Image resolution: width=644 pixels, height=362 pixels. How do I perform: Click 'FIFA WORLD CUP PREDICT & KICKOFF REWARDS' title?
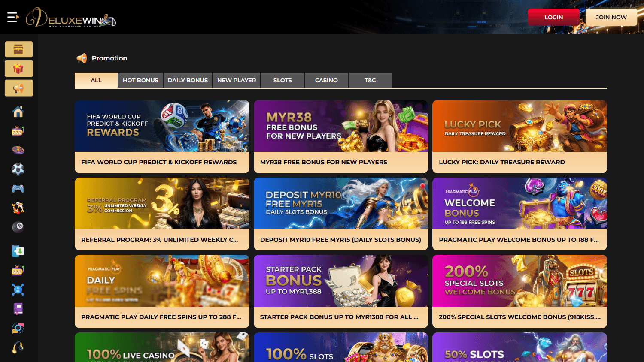[x=159, y=162]
